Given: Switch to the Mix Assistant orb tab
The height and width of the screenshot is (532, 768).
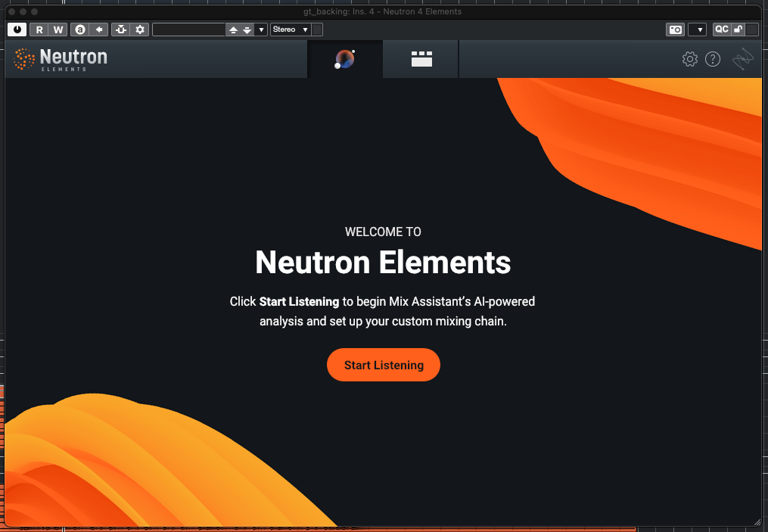Looking at the screenshot, I should [345, 59].
